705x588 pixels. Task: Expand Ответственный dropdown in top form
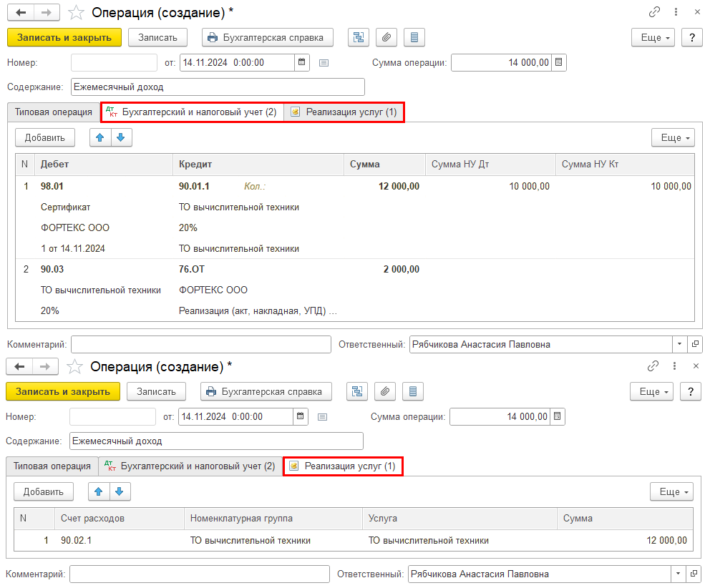click(x=679, y=345)
